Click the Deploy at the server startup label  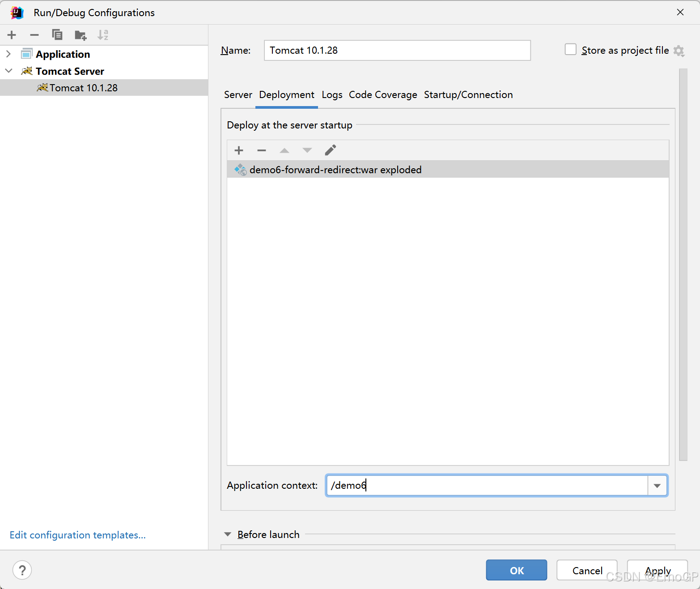click(x=289, y=125)
